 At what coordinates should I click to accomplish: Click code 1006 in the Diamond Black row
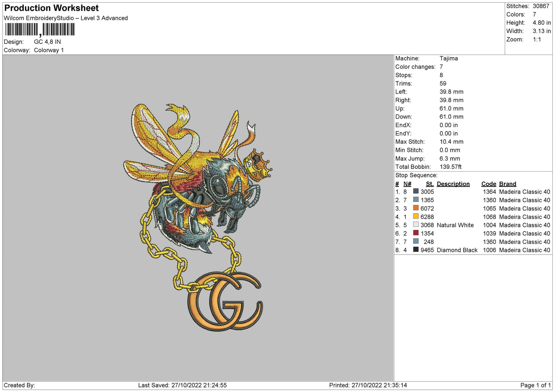489,250
